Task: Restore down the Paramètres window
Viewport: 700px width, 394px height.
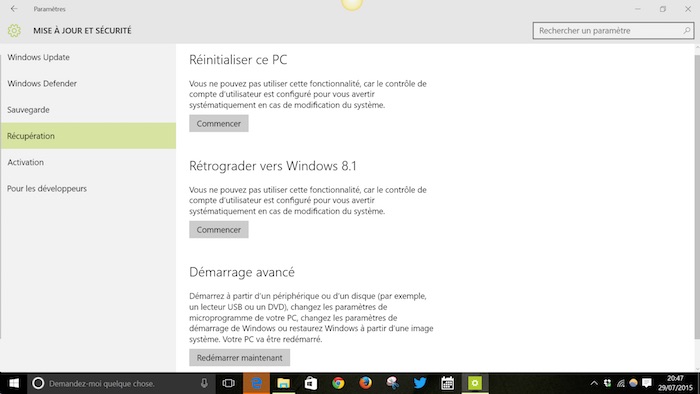Action: [x=663, y=9]
